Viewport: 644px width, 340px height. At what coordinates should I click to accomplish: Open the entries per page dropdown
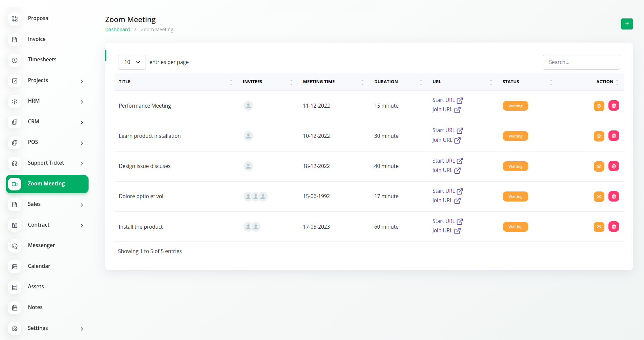click(132, 62)
